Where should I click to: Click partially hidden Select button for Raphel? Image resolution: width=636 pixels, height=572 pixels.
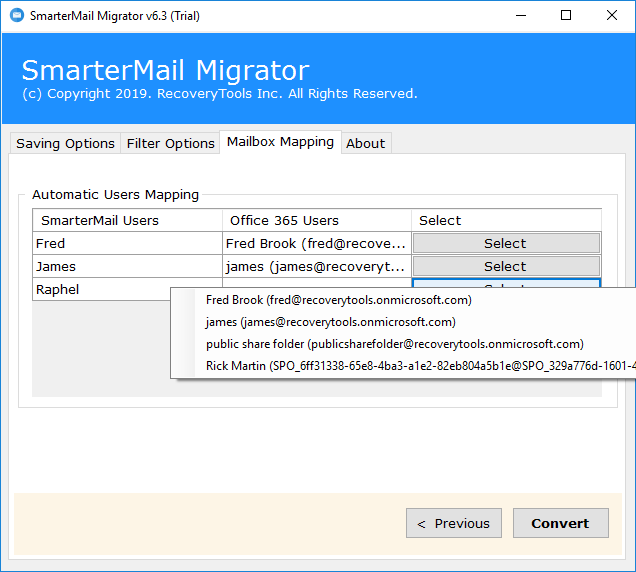[506, 283]
